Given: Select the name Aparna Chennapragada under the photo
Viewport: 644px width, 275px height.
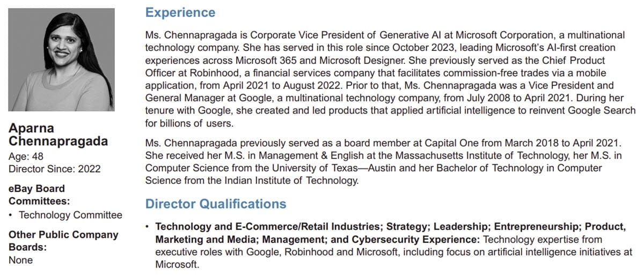Looking at the screenshot, I should [58, 135].
